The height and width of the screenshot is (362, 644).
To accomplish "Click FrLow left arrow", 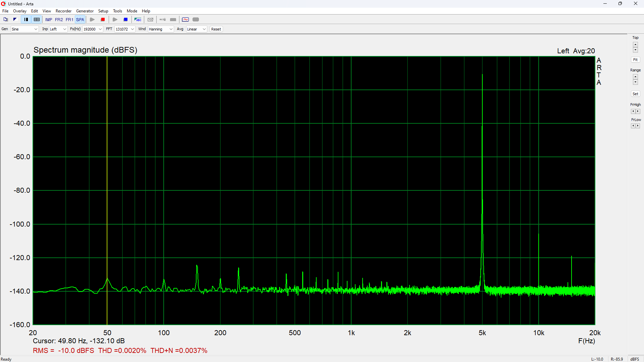I will [x=633, y=126].
